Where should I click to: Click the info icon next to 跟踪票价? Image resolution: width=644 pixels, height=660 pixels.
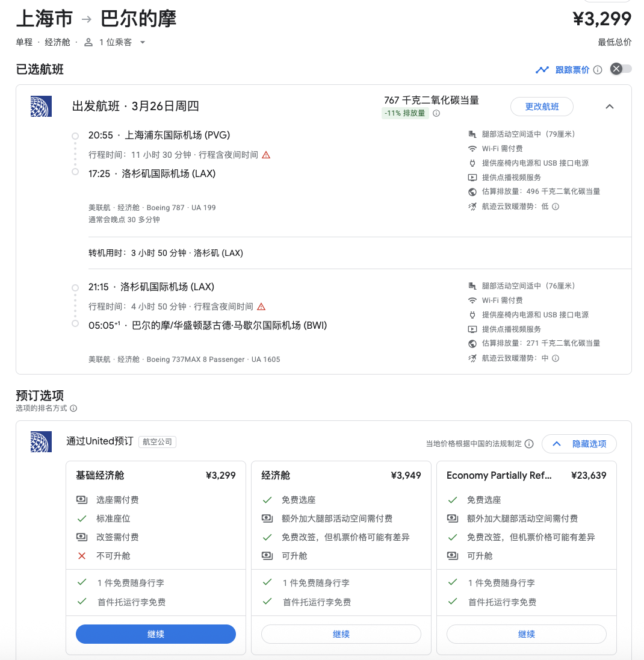click(x=598, y=70)
